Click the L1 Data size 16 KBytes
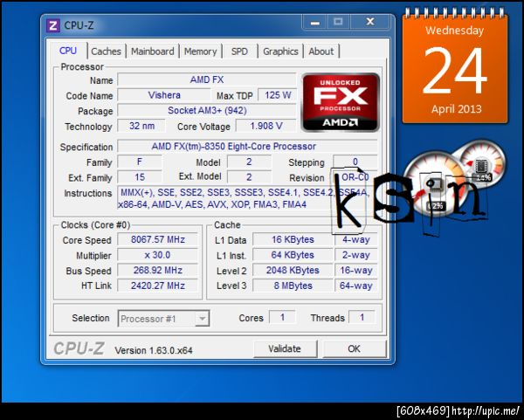This screenshot has width=524, height=420. point(293,239)
